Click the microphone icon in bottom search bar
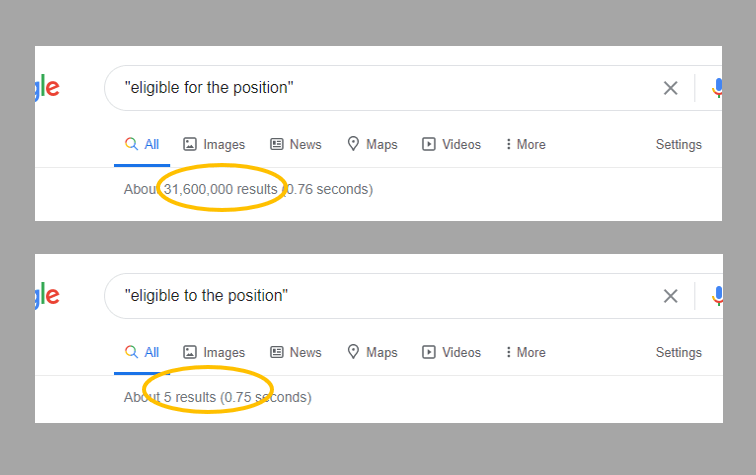The height and width of the screenshot is (475, 756). tap(717, 296)
